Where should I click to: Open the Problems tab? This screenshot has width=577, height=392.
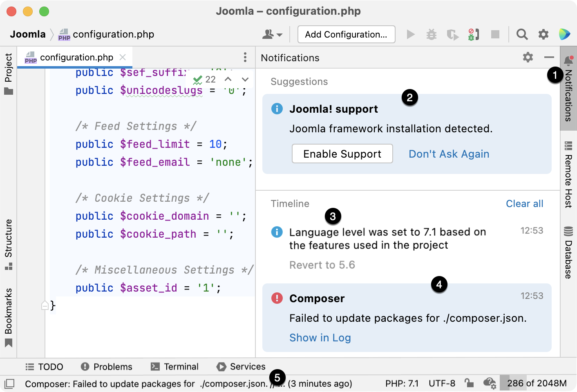click(x=106, y=366)
